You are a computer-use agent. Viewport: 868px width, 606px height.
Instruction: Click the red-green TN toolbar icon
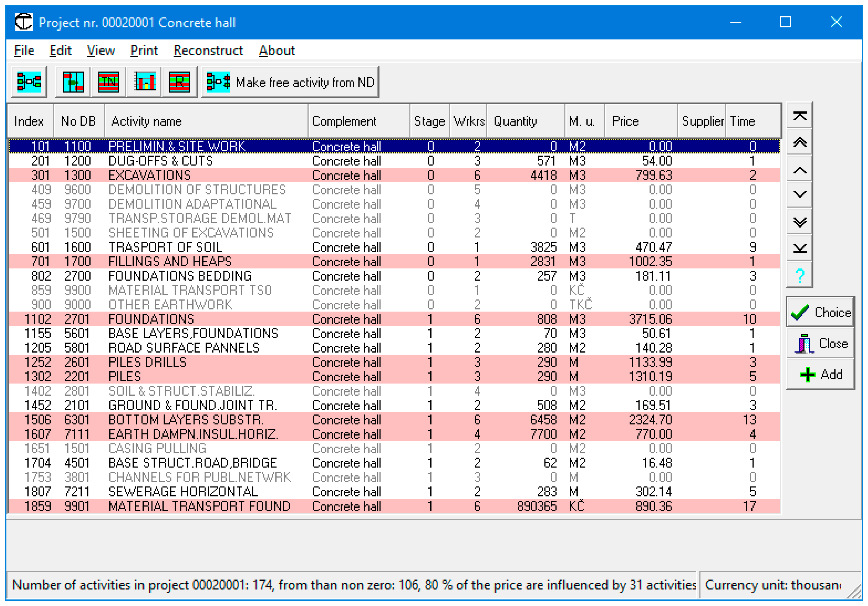coord(108,82)
